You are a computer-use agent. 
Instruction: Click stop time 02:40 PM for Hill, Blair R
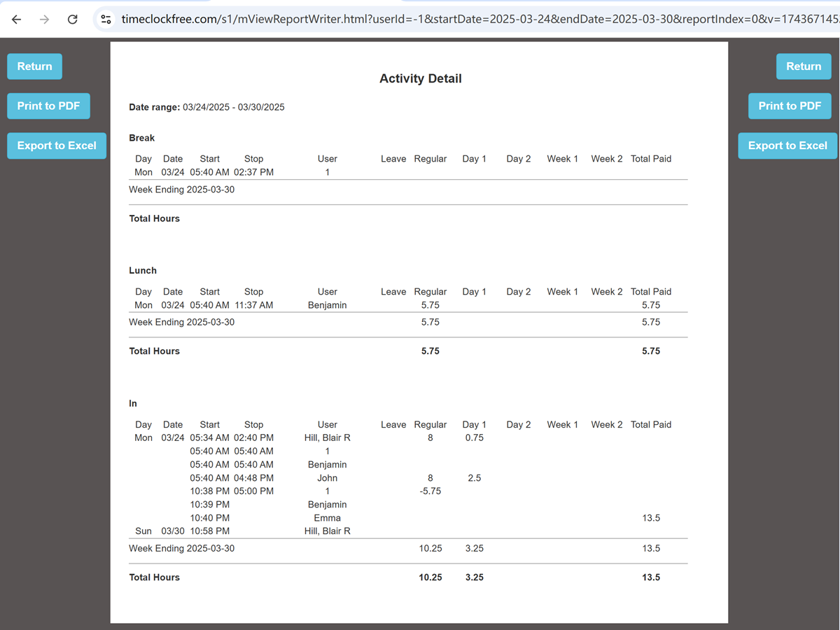[x=253, y=437]
